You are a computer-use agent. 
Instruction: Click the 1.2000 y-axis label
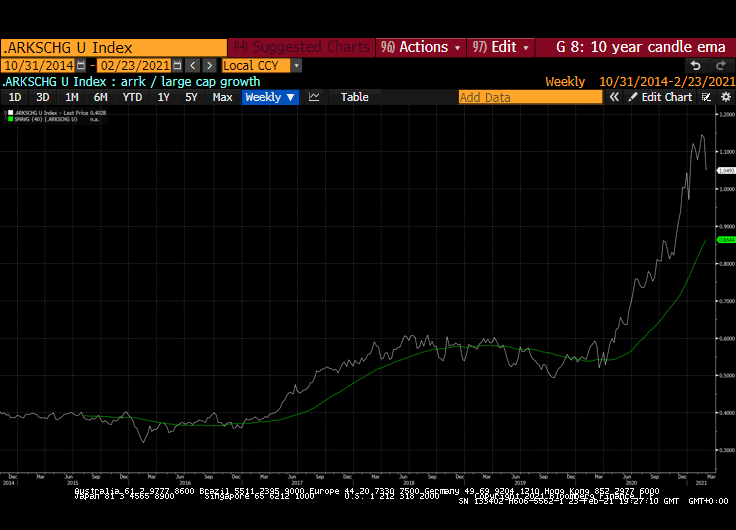click(x=727, y=115)
